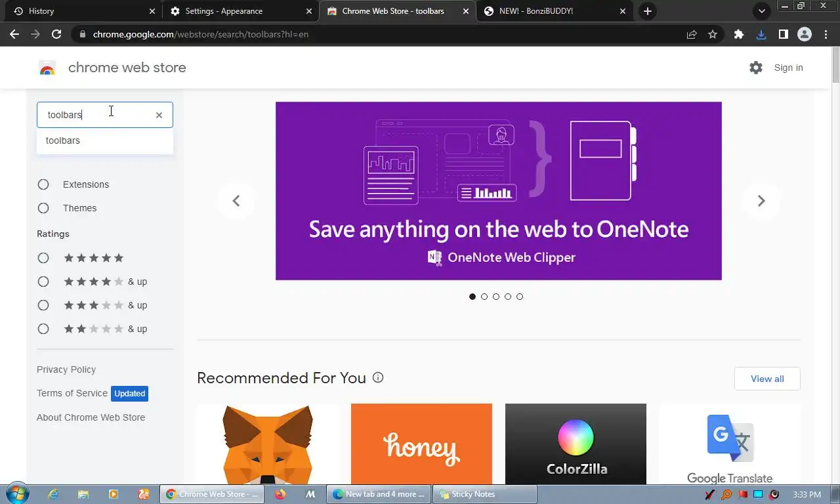Select the Extensions radio button
Viewport: 840px width, 504px height.
[43, 184]
